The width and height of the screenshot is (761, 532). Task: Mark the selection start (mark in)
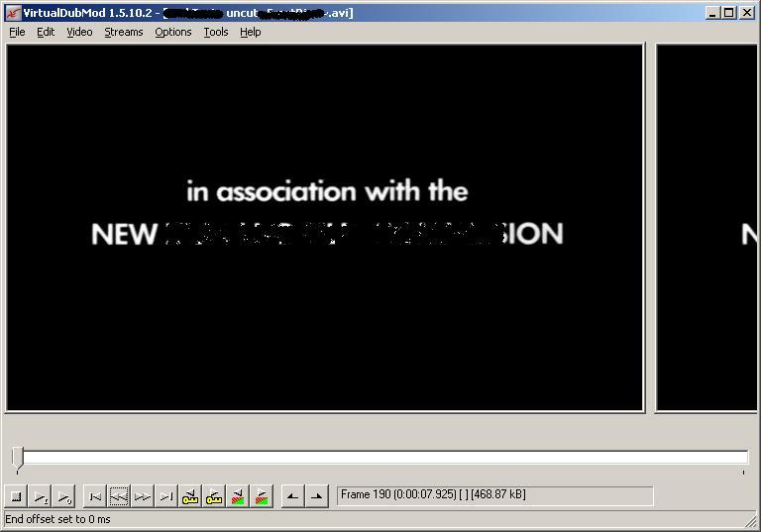[292, 496]
